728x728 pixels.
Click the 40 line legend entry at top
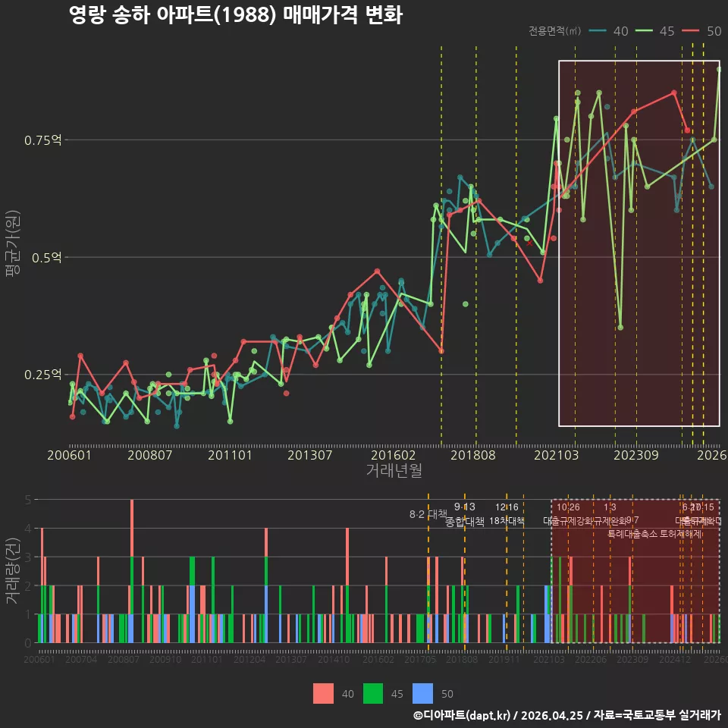pos(608,31)
